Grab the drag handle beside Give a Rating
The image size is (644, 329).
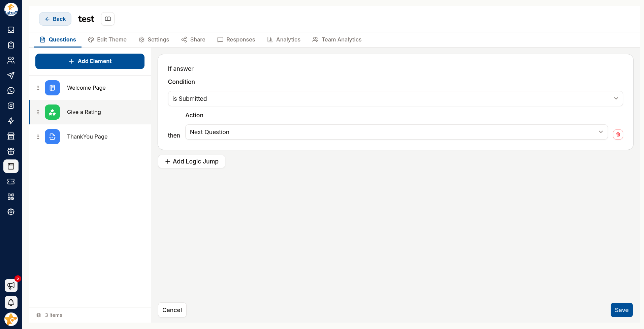38,112
